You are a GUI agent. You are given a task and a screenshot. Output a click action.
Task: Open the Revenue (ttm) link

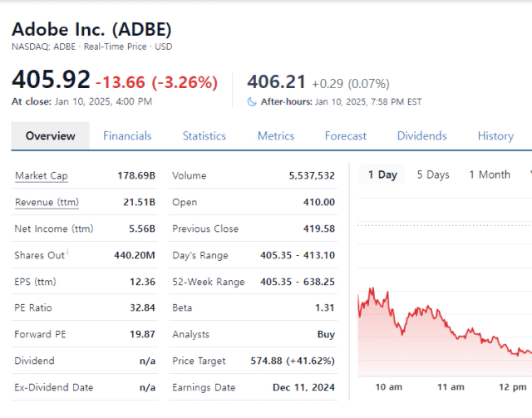pos(47,202)
